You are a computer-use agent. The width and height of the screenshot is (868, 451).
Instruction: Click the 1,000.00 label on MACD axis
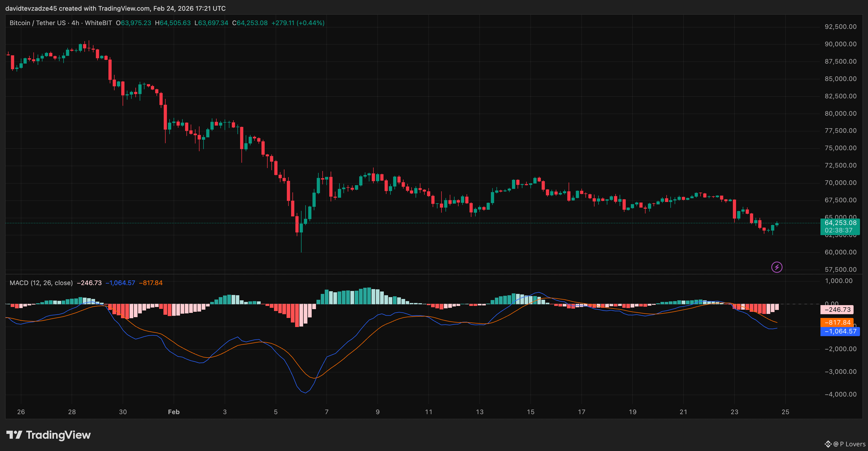pyautogui.click(x=839, y=281)
